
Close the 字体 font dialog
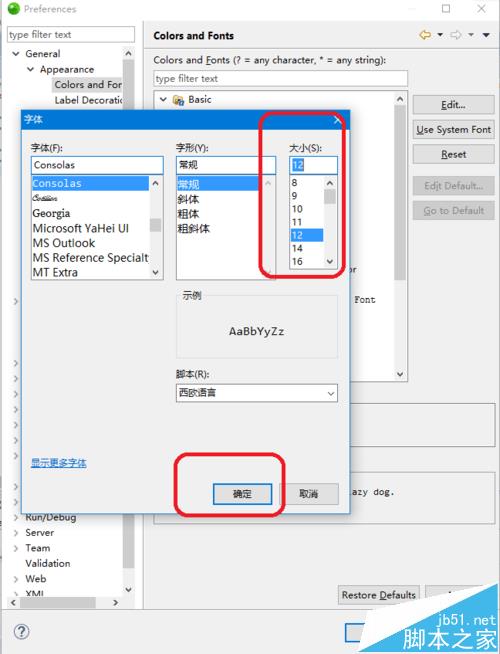click(337, 120)
